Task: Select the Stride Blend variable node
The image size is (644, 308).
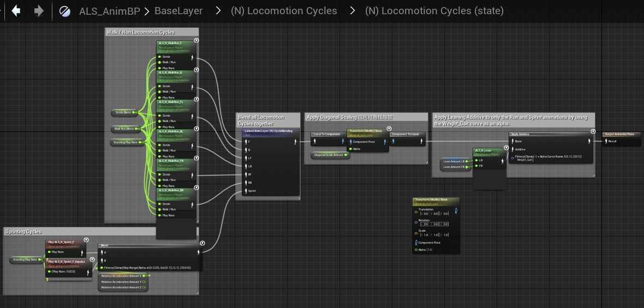Action: click(123, 112)
